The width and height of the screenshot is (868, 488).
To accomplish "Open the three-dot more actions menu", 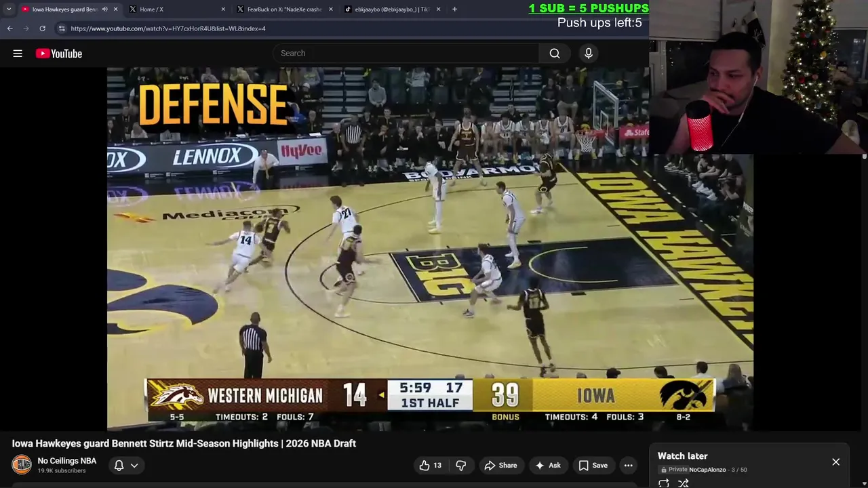I will [629, 466].
